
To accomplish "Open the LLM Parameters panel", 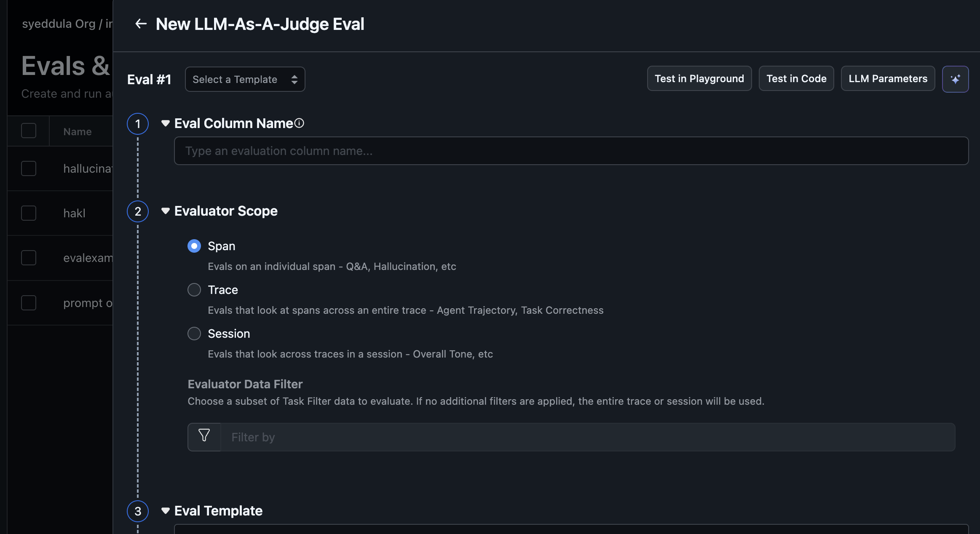I will (x=888, y=79).
